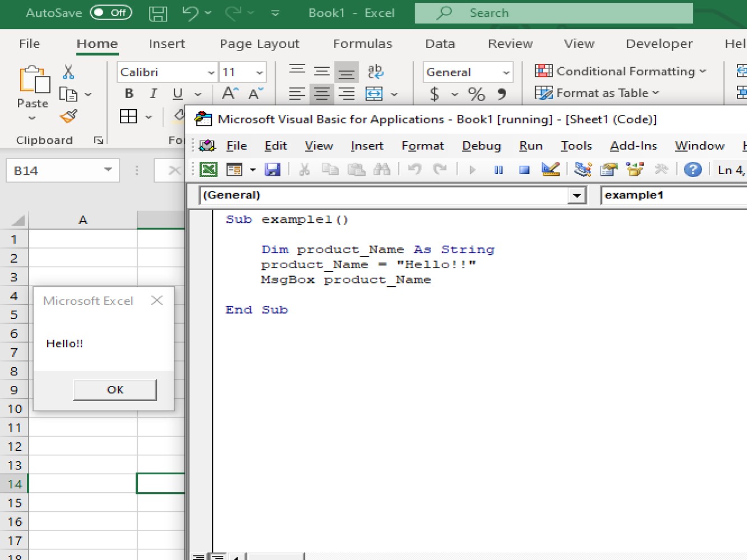The width and height of the screenshot is (747, 560).
Task: Toggle Center alignment in ribbon
Action: tap(322, 94)
